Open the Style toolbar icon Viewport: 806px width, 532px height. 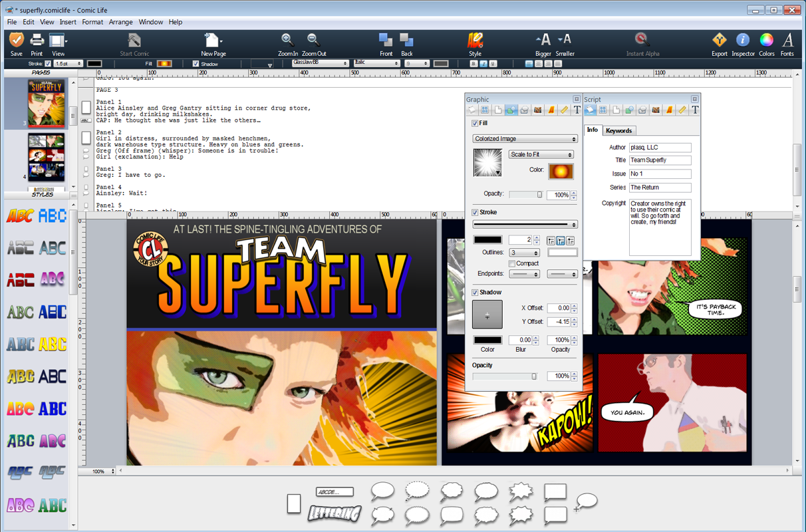[x=475, y=40]
